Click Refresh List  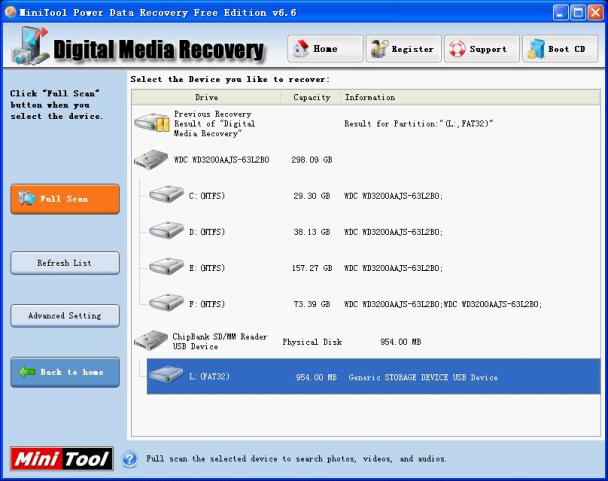(x=65, y=263)
